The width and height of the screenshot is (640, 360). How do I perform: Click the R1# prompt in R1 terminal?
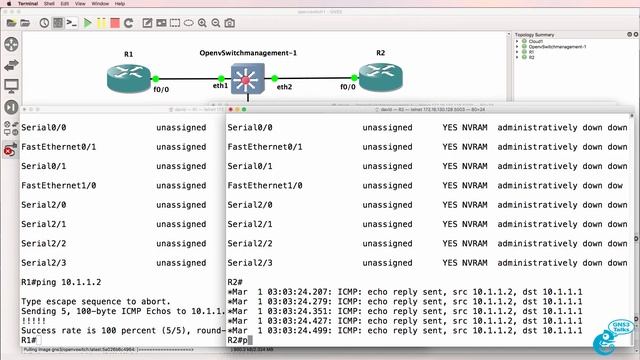coord(30,340)
